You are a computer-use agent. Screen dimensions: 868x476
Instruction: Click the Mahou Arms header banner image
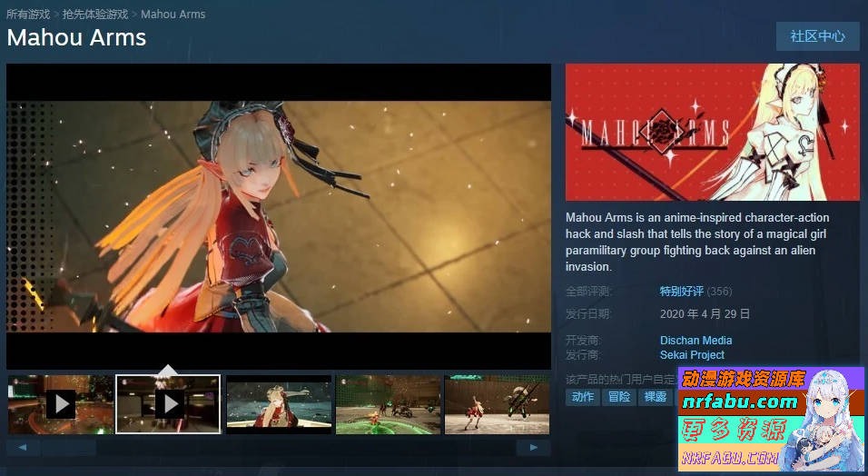(712, 132)
